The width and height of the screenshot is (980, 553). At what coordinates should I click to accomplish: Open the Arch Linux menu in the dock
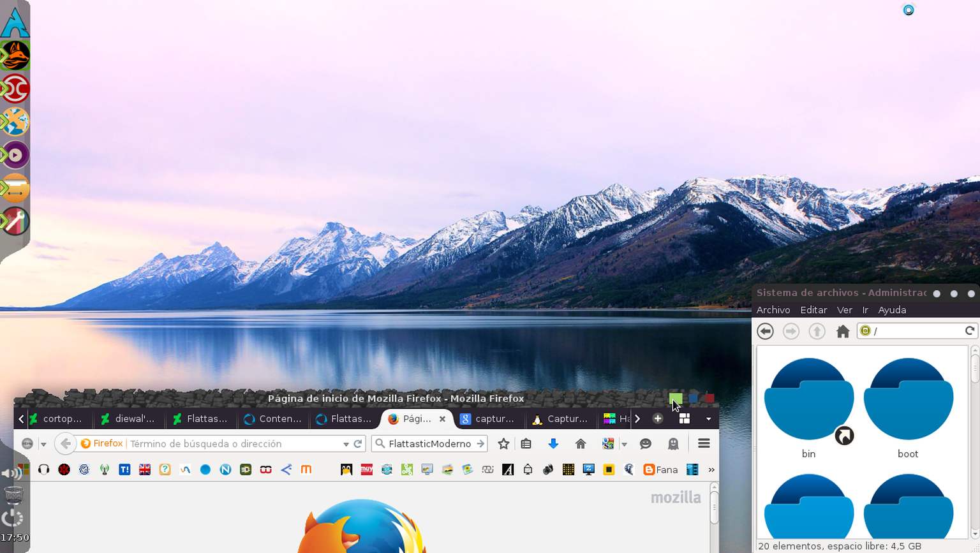pyautogui.click(x=15, y=22)
